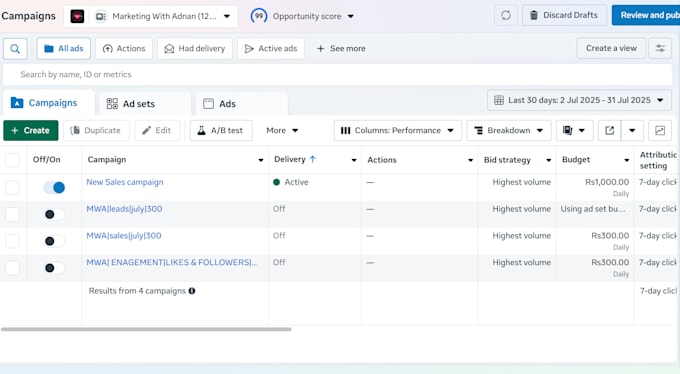
Task: Click the horizontal table scrollbar
Action: click(x=146, y=329)
